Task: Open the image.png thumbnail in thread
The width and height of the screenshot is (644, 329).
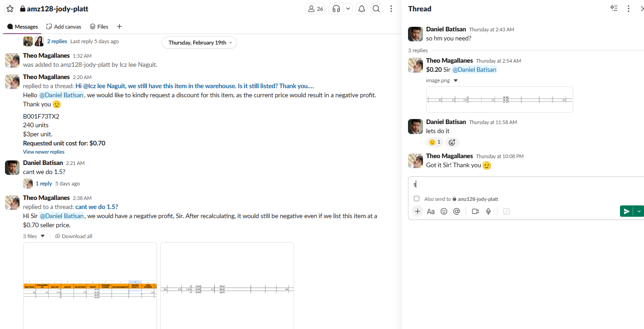Action: 499,100
